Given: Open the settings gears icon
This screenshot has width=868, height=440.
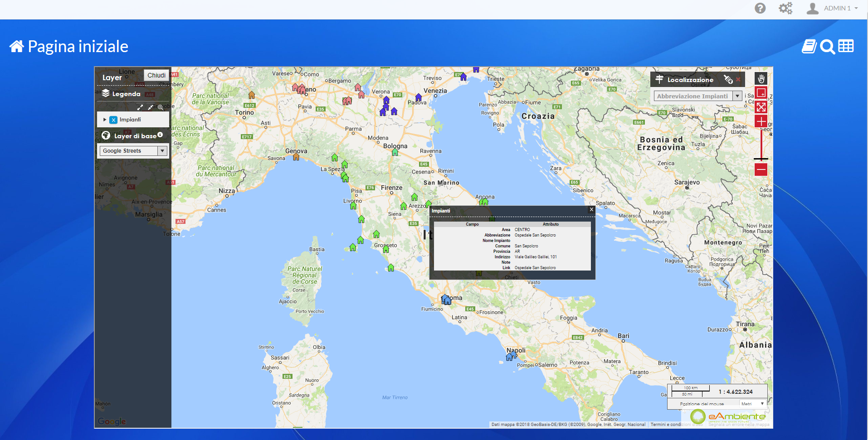Looking at the screenshot, I should click(785, 8).
